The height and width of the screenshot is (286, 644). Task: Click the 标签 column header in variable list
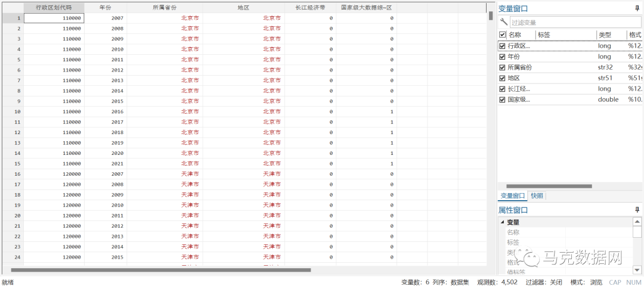pos(544,35)
